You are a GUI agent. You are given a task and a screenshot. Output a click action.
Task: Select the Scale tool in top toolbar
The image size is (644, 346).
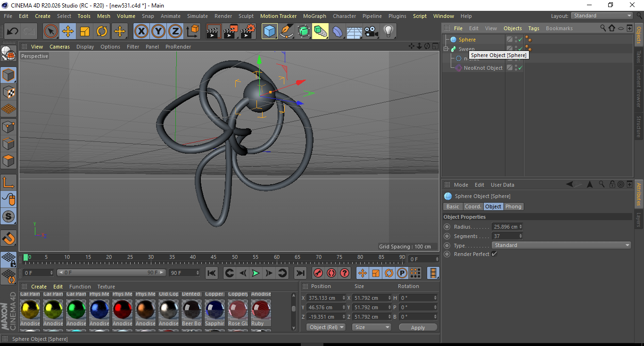[x=85, y=32]
